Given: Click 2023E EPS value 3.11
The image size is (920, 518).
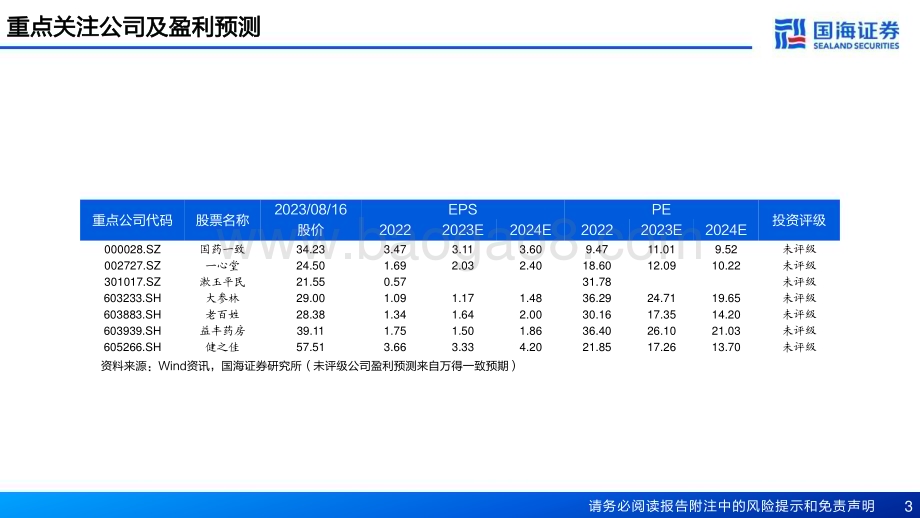Looking at the screenshot, I should click(462, 249).
